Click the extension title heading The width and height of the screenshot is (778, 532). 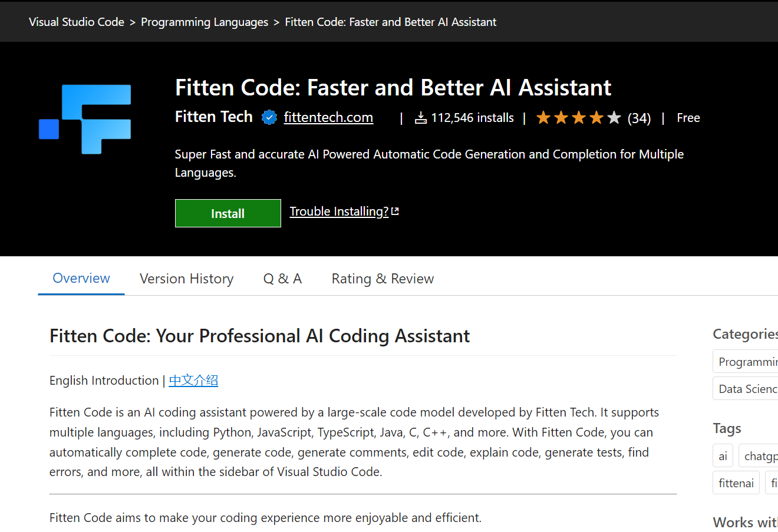tap(393, 88)
